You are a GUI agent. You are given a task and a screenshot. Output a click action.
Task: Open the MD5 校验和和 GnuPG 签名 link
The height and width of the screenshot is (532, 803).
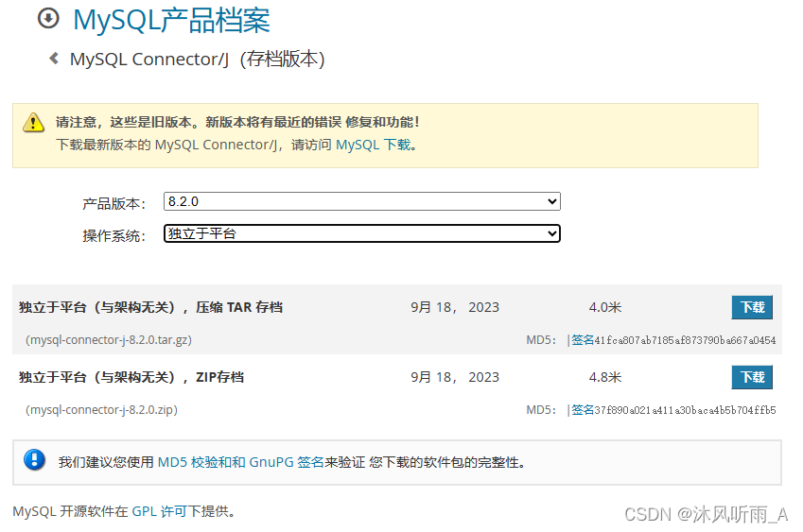240,462
